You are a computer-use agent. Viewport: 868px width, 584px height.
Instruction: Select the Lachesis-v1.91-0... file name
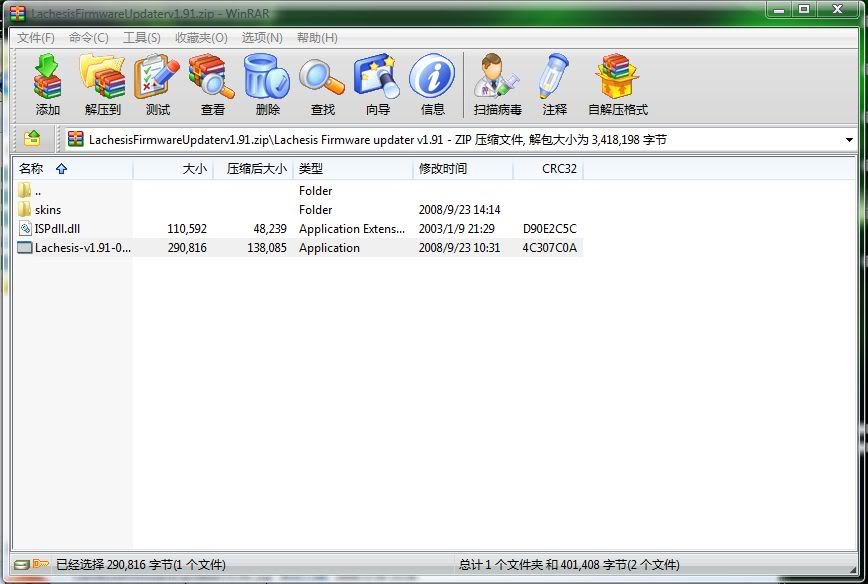(83, 247)
